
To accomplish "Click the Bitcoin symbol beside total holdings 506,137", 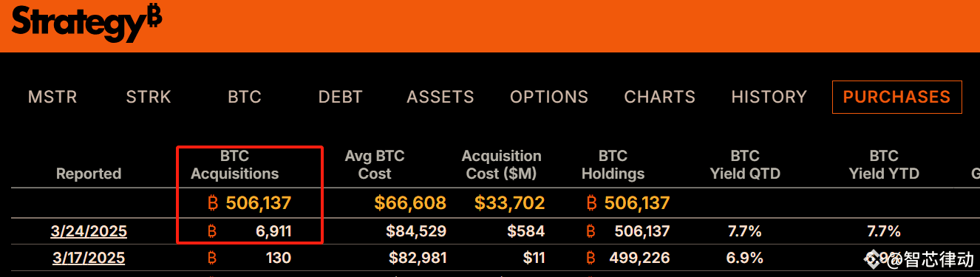I will [592, 203].
